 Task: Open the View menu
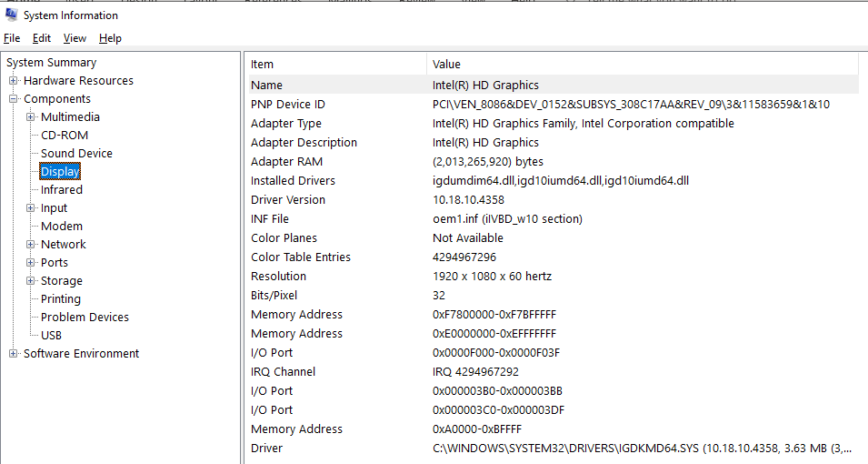pos(75,38)
